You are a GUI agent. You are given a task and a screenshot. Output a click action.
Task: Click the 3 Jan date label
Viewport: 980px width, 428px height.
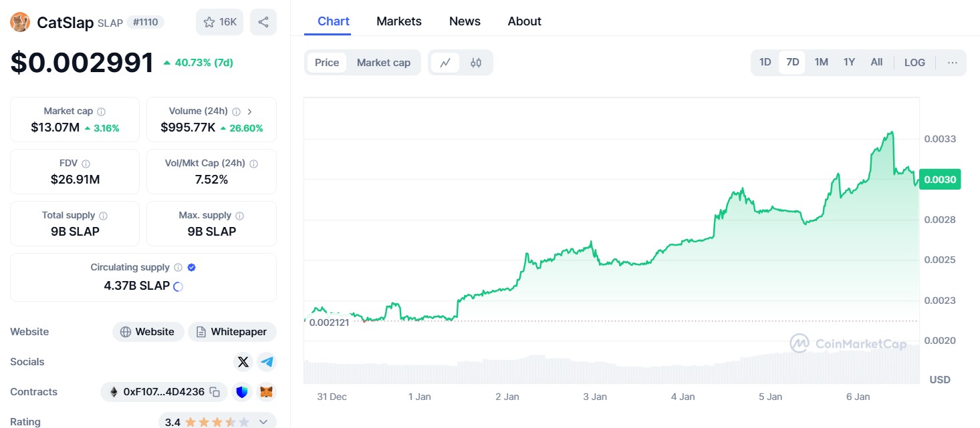coord(595,397)
